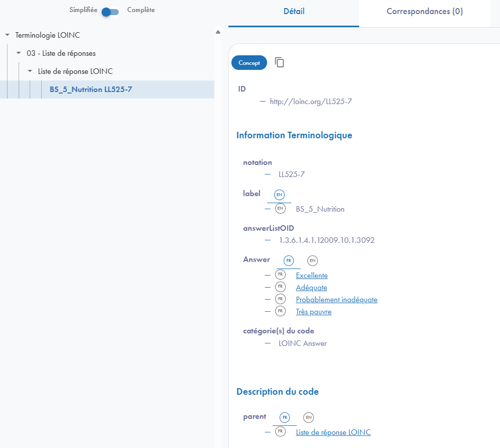Select BS_5_Nutrition LL525-7 tree item
This screenshot has width=500, height=448.
pyautogui.click(x=91, y=89)
